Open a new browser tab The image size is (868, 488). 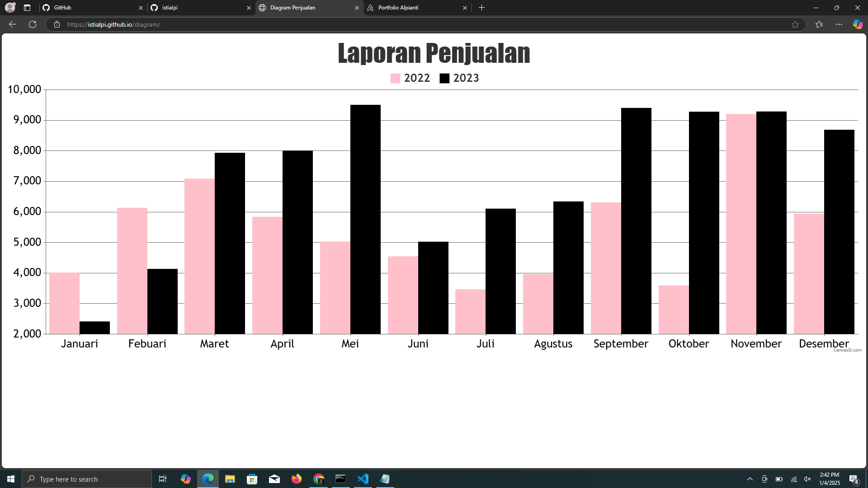pos(482,8)
